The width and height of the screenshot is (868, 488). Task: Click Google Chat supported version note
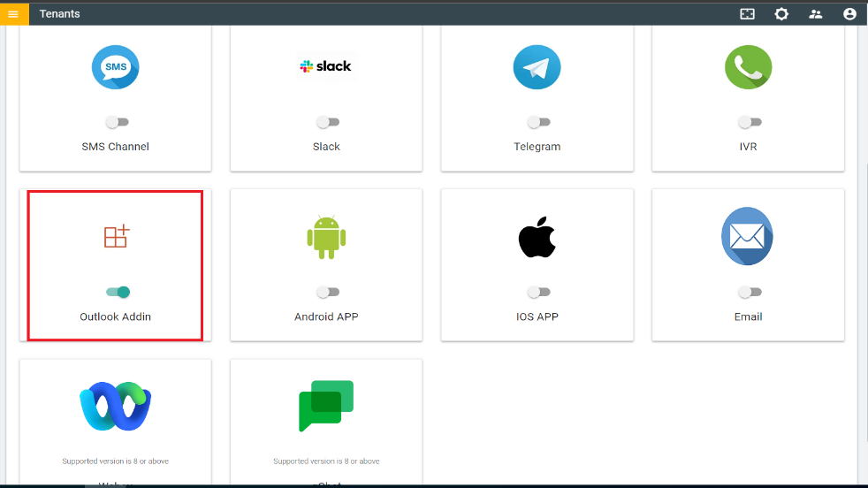[x=326, y=461]
